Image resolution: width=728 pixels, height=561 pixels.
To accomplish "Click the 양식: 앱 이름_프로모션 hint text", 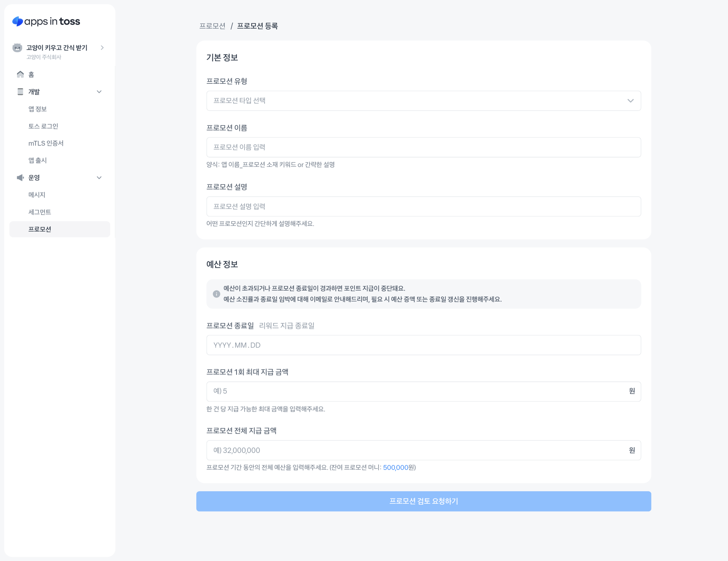I will point(270,164).
